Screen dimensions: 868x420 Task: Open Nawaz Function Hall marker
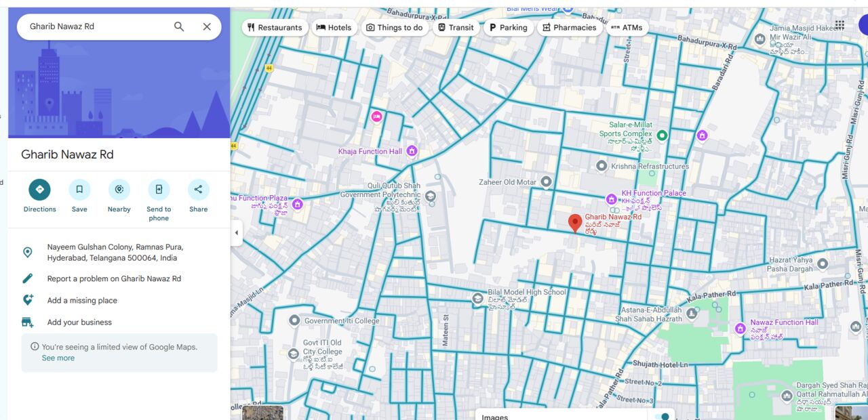click(741, 329)
